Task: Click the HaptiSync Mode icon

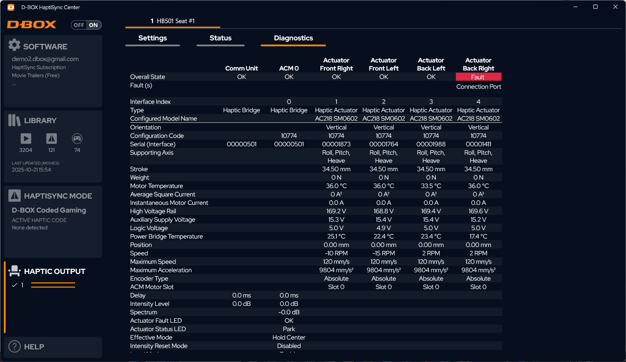Action: click(14, 195)
